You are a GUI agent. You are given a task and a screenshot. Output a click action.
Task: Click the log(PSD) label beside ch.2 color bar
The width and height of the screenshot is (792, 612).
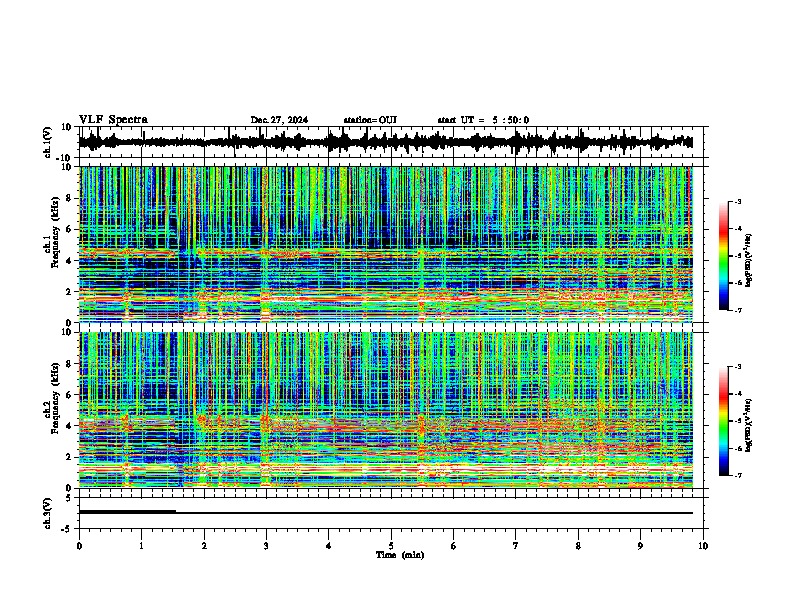coord(748,425)
